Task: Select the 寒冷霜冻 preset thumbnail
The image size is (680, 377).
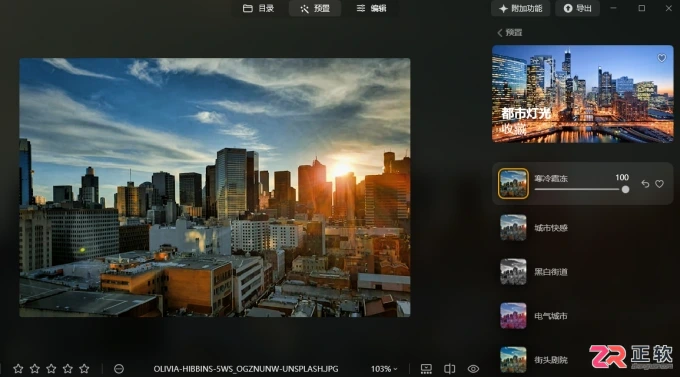Action: [x=513, y=184]
